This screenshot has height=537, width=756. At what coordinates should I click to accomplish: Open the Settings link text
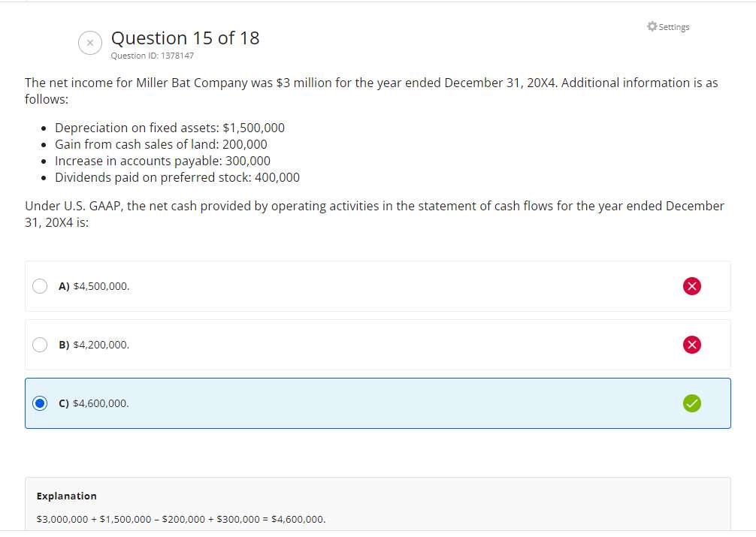coord(674,27)
